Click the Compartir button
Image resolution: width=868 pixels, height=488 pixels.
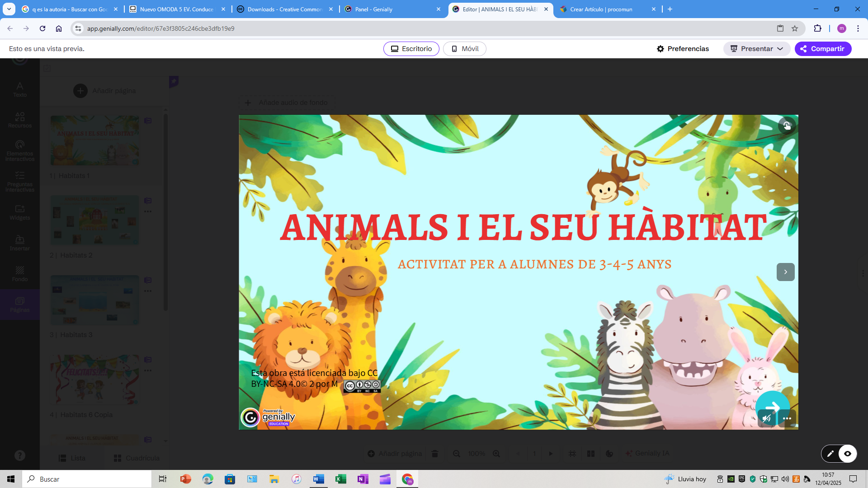[823, 48]
